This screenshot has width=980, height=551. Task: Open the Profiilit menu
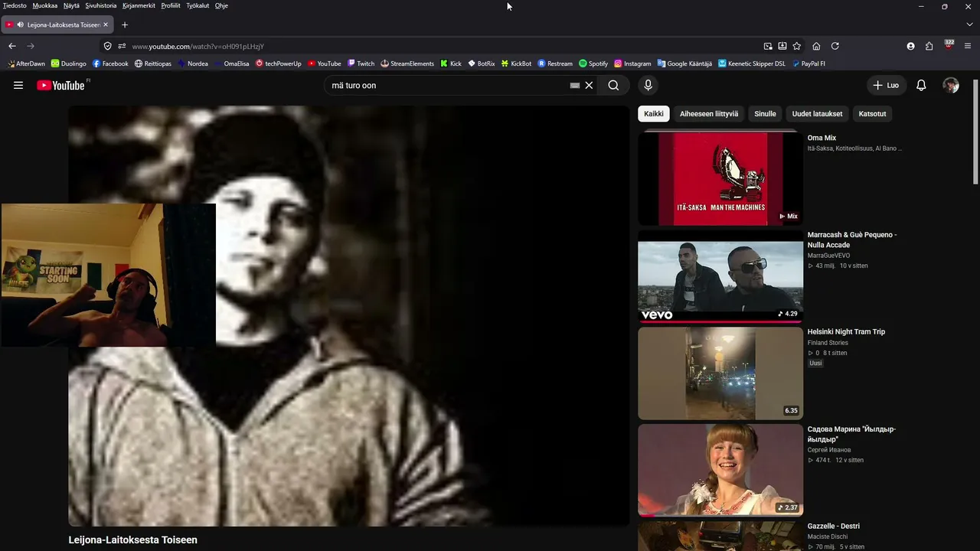(171, 5)
